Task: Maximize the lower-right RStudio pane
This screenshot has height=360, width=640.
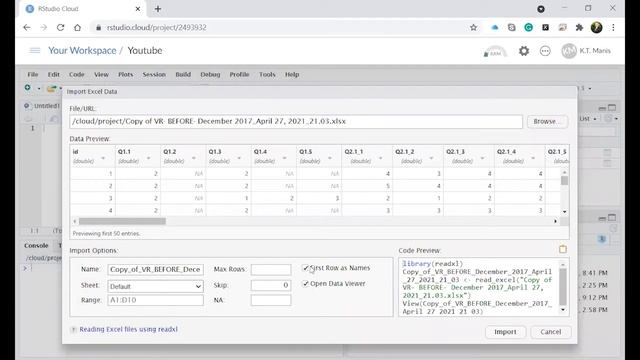Action: [612, 217]
